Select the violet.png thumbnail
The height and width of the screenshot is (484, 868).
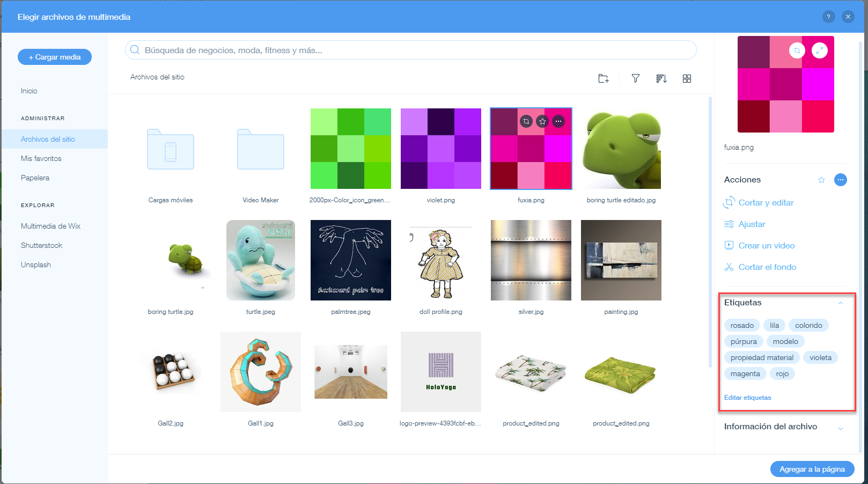(441, 149)
